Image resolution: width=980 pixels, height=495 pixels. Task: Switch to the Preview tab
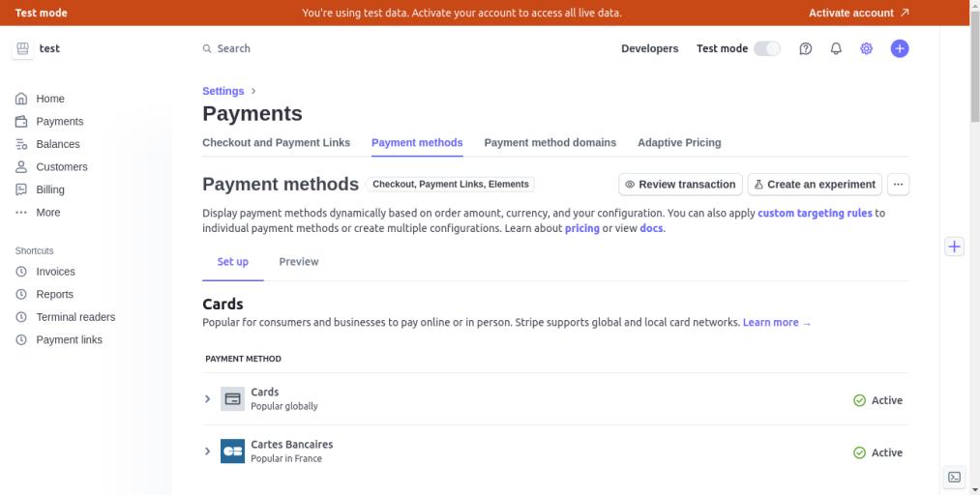point(298,262)
